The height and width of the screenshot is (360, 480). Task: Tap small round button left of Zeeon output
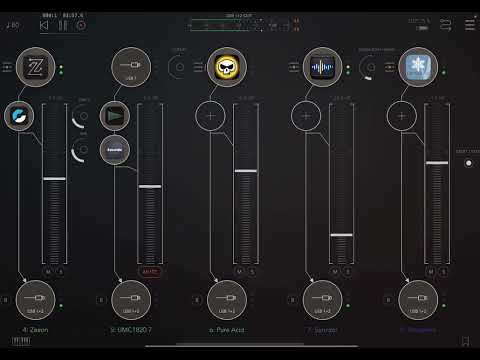point(5,300)
